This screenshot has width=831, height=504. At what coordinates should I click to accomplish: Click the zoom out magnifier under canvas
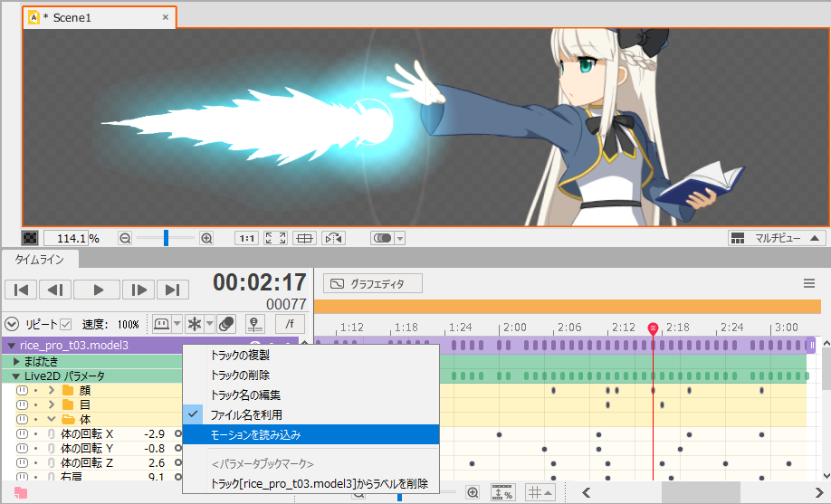pyautogui.click(x=125, y=238)
